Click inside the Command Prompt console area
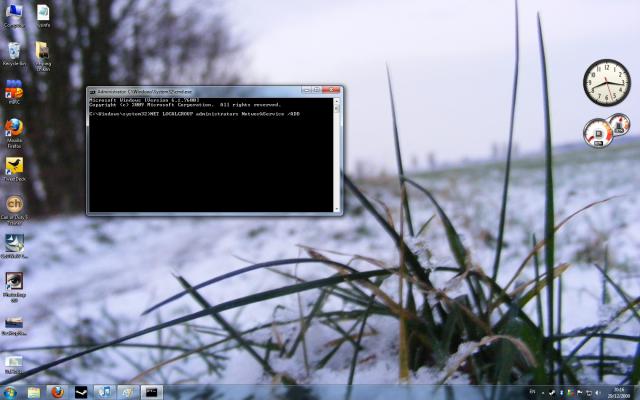 (x=210, y=160)
